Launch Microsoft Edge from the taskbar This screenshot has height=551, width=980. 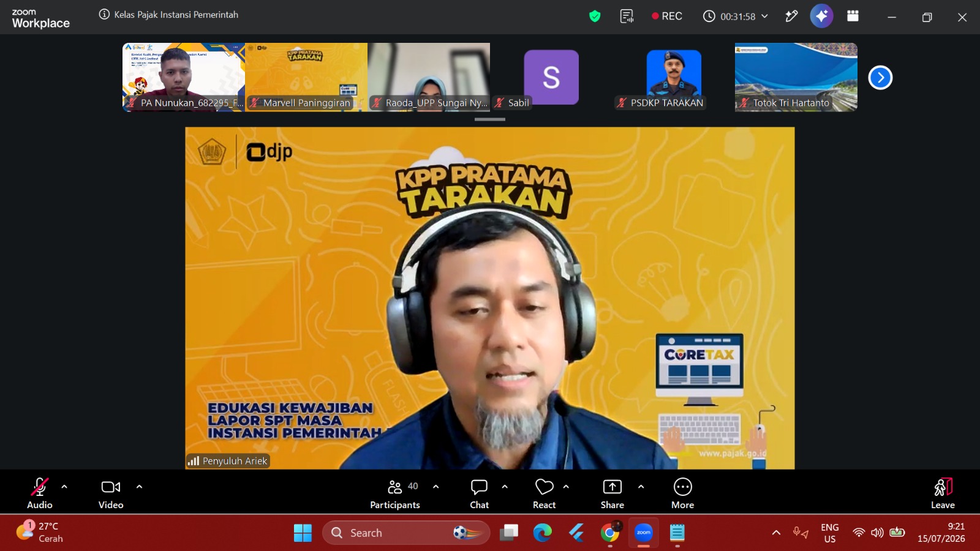pos(543,533)
